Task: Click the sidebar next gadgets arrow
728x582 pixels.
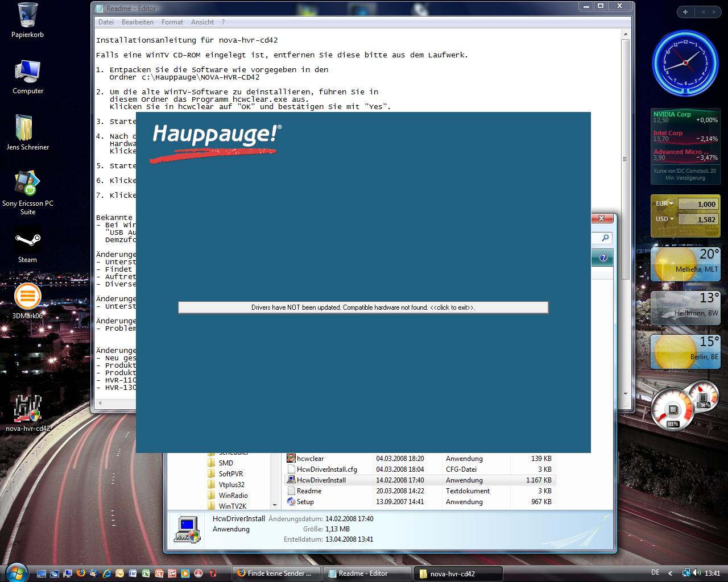Action: tap(714, 12)
